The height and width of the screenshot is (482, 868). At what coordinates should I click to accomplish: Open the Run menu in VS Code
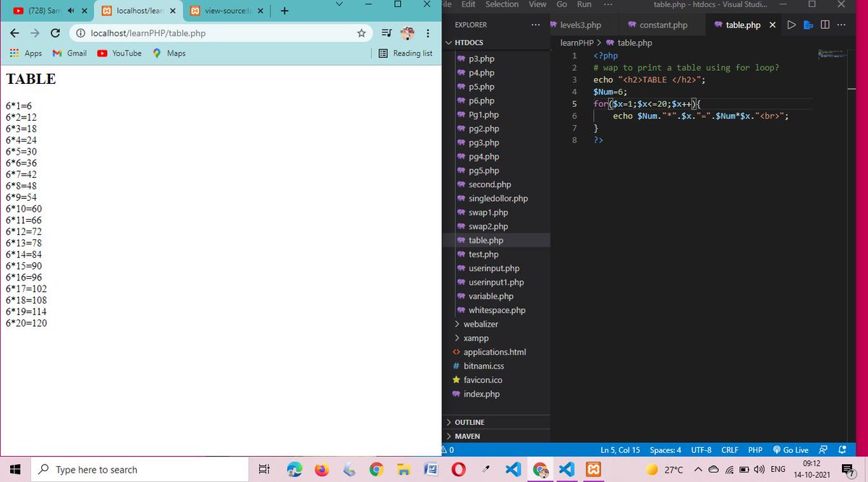(584, 4)
